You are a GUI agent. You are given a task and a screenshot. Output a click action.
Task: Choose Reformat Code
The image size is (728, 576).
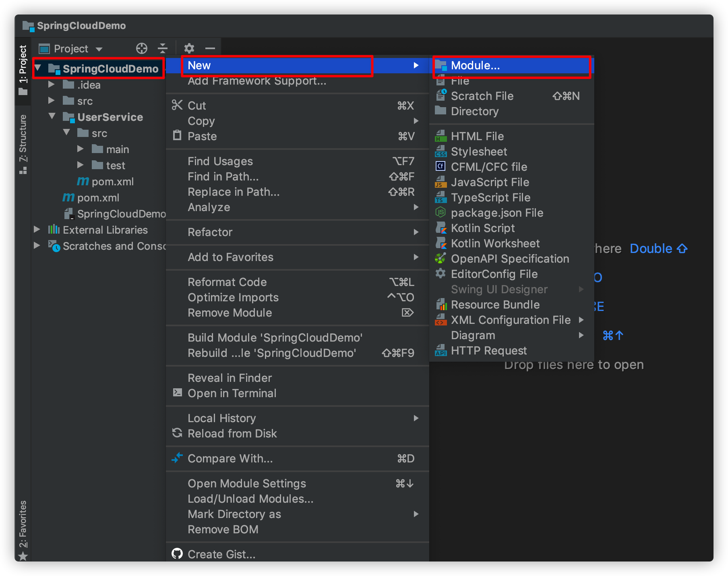pyautogui.click(x=298, y=282)
